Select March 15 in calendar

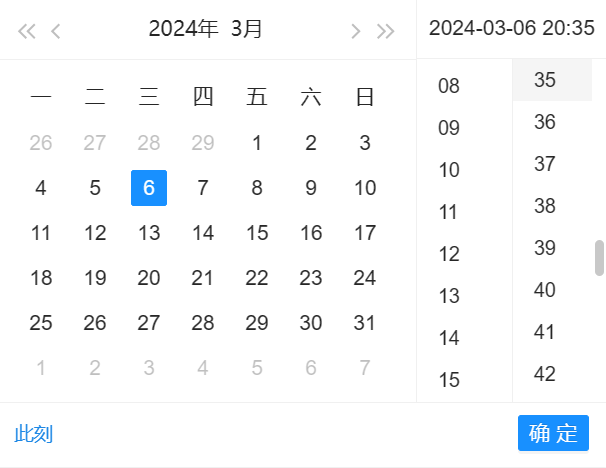pos(257,233)
